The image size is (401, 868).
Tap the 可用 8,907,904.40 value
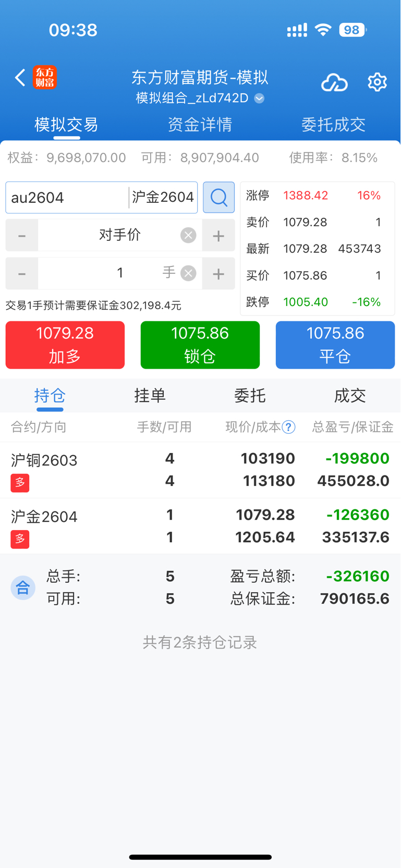coord(220,158)
